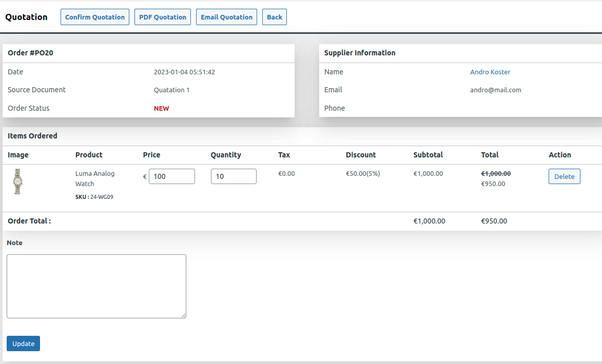Viewport: 602px width, 364px height.
Task: Click the Source Document label
Action: point(36,90)
